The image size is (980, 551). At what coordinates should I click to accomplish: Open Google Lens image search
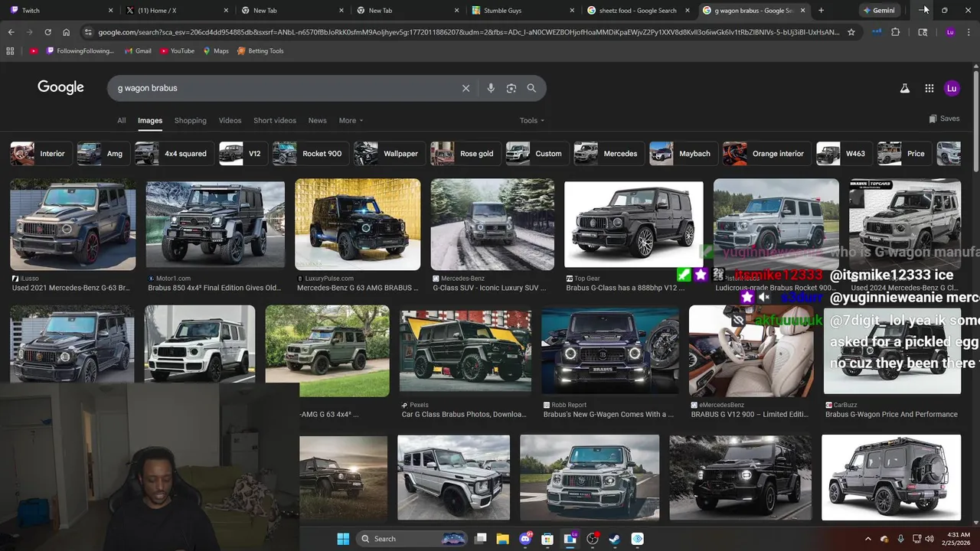[511, 88]
